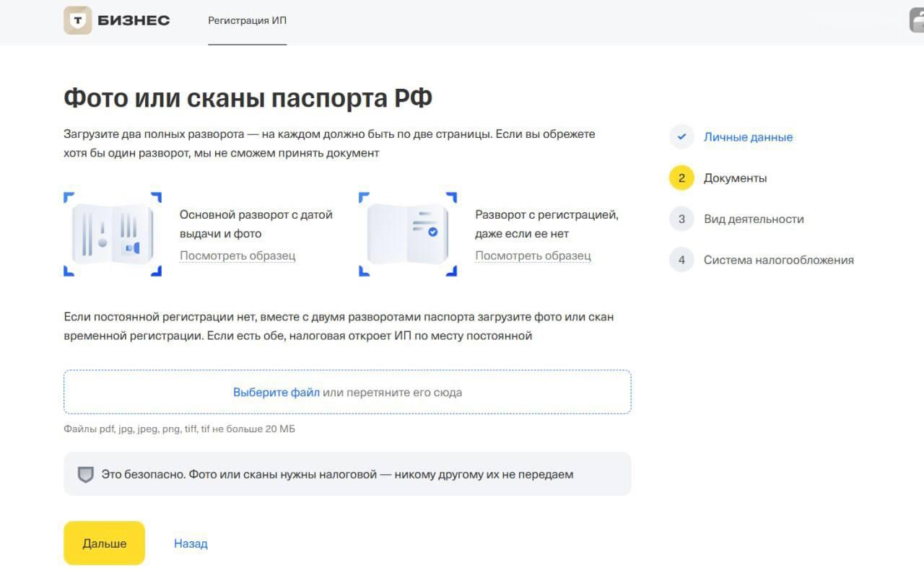
Task: Return to the Личные данные step
Action: click(748, 137)
